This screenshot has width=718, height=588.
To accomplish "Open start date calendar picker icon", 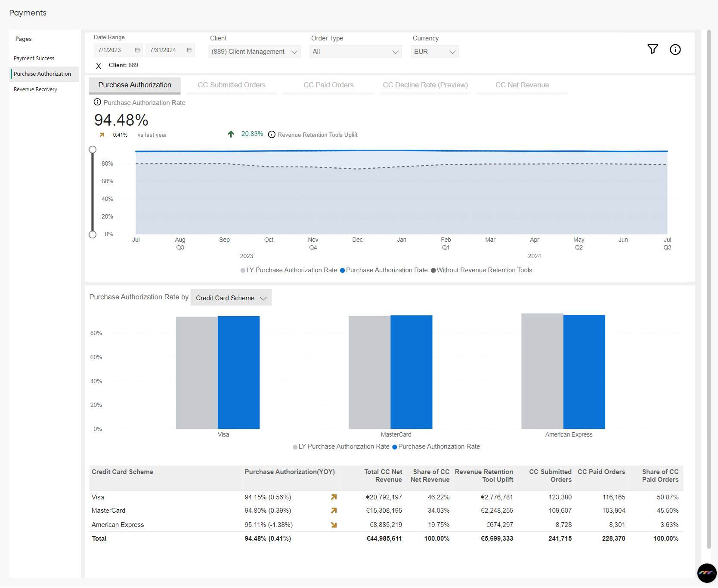I will [x=137, y=50].
